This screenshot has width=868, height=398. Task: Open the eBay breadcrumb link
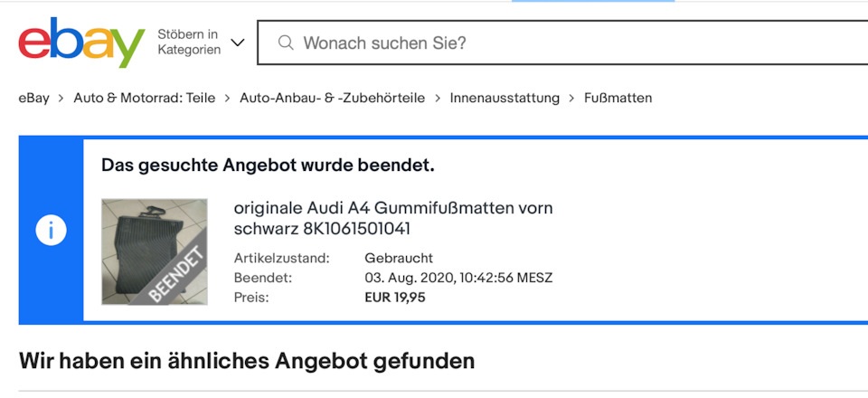point(33,98)
